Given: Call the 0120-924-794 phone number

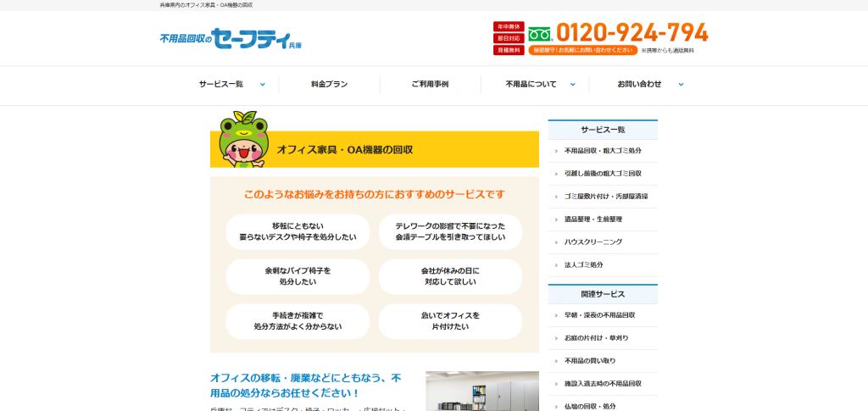Looking at the screenshot, I should coord(632,32).
